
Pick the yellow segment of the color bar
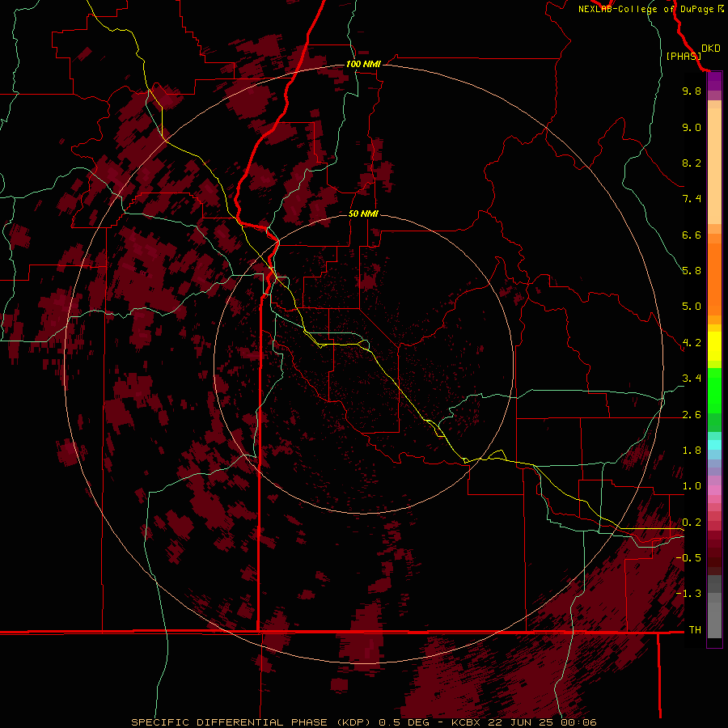coord(714,346)
